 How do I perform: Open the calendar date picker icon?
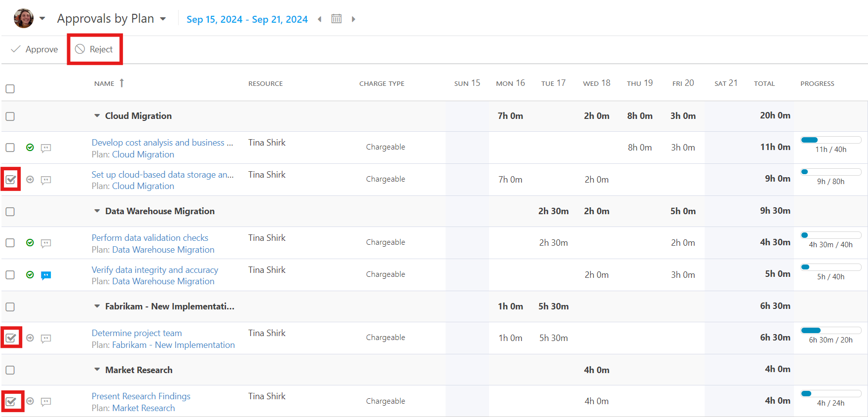coord(336,19)
